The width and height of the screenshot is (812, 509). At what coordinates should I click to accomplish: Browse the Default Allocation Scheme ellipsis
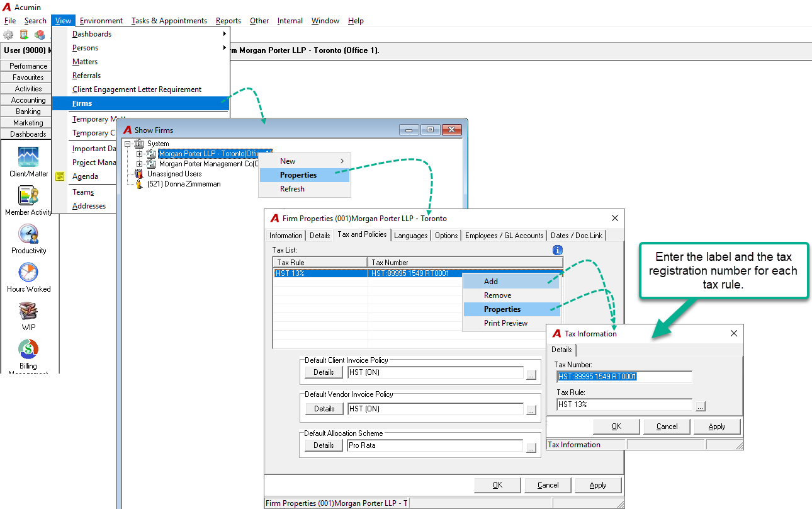point(531,447)
